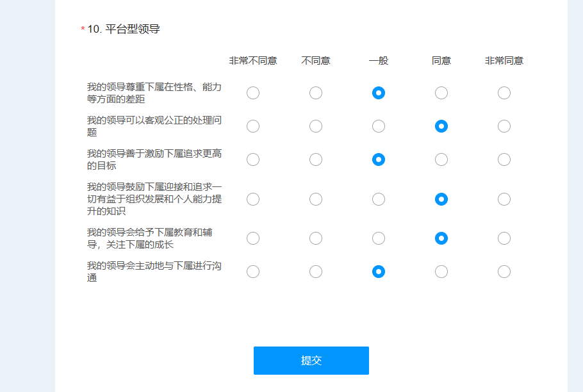Select 非常同意 for 客观公正的处理问题 row
The image size is (583, 392).
pyautogui.click(x=504, y=126)
